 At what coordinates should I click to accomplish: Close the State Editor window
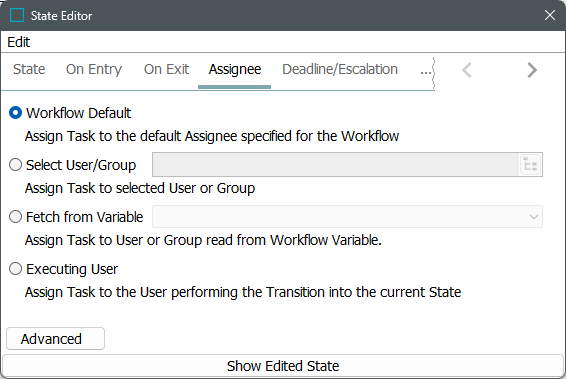click(550, 15)
